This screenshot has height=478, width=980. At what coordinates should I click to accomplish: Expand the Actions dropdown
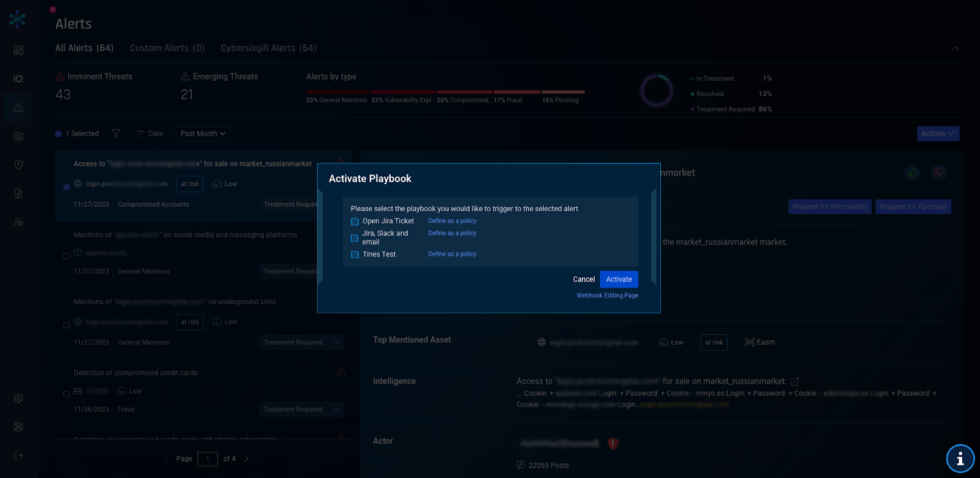[938, 133]
